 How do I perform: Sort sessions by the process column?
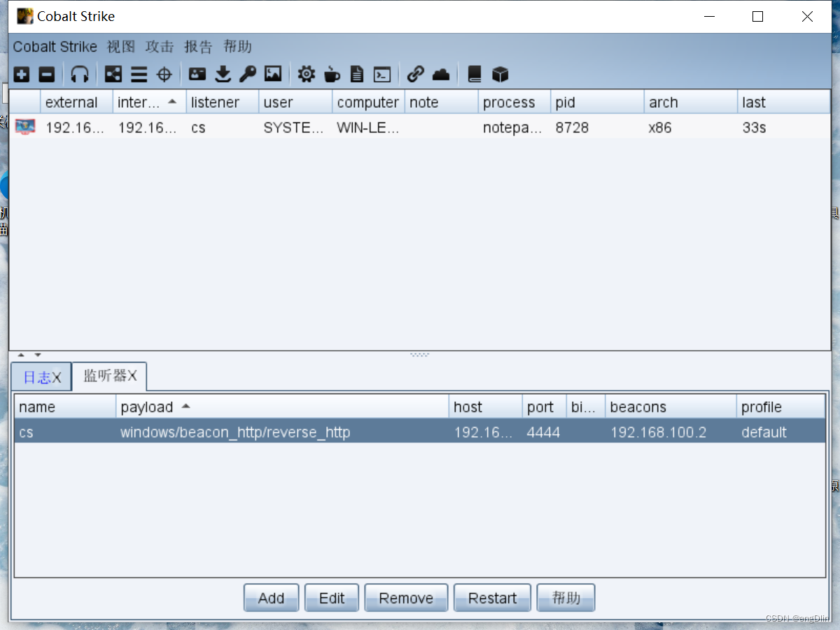click(x=514, y=102)
